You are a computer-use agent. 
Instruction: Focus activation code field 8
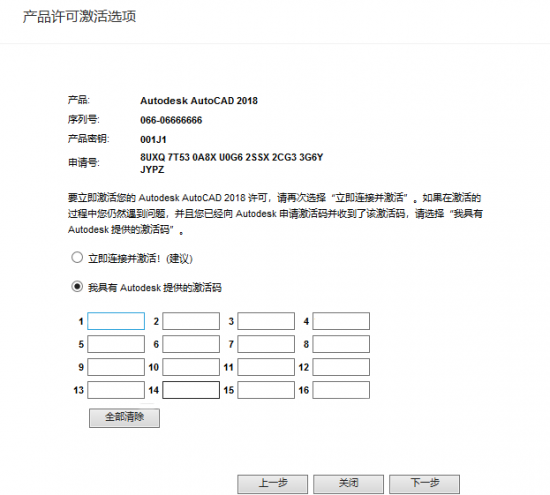(341, 344)
